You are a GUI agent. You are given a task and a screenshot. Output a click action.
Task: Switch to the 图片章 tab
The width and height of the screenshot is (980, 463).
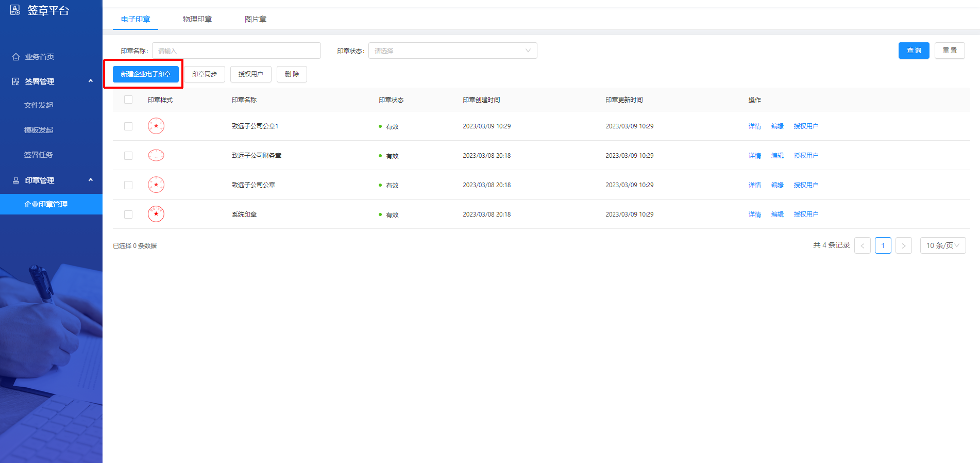[255, 19]
